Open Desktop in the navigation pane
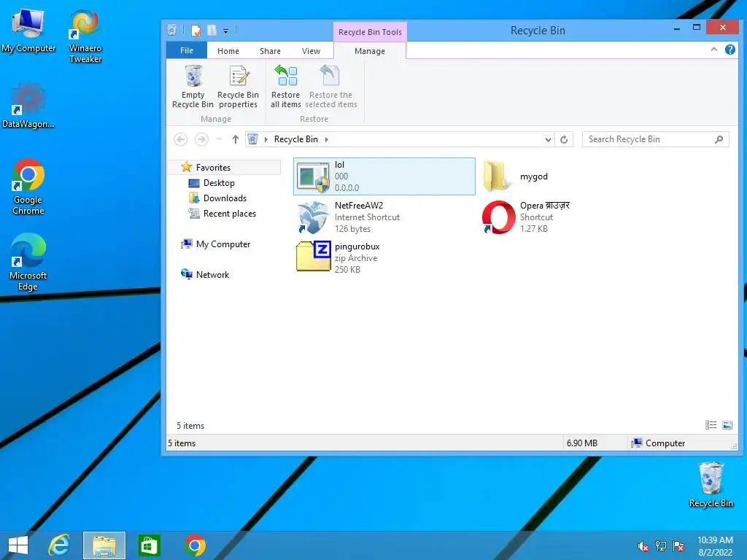Screen dimensions: 747x560 coord(219,183)
